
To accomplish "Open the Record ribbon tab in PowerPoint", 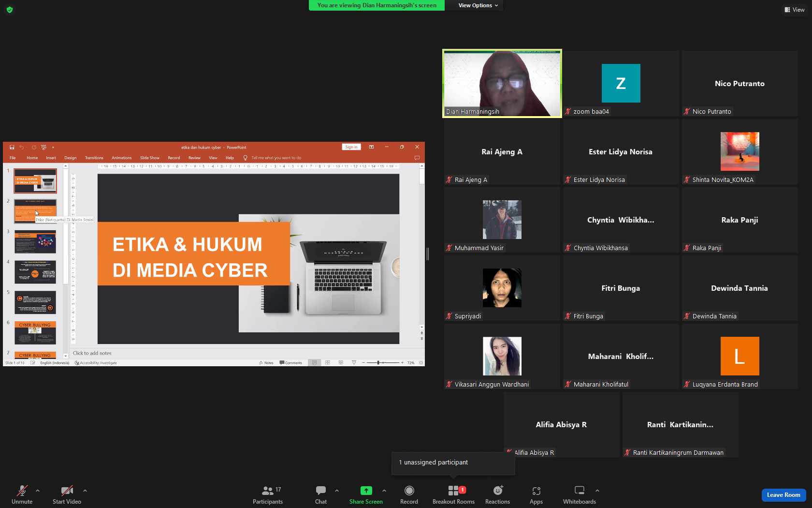I will 174,158.
